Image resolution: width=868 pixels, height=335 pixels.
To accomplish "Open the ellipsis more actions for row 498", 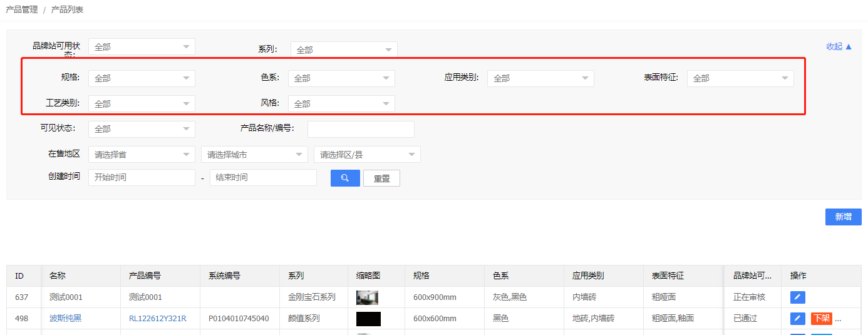I will (x=838, y=319).
